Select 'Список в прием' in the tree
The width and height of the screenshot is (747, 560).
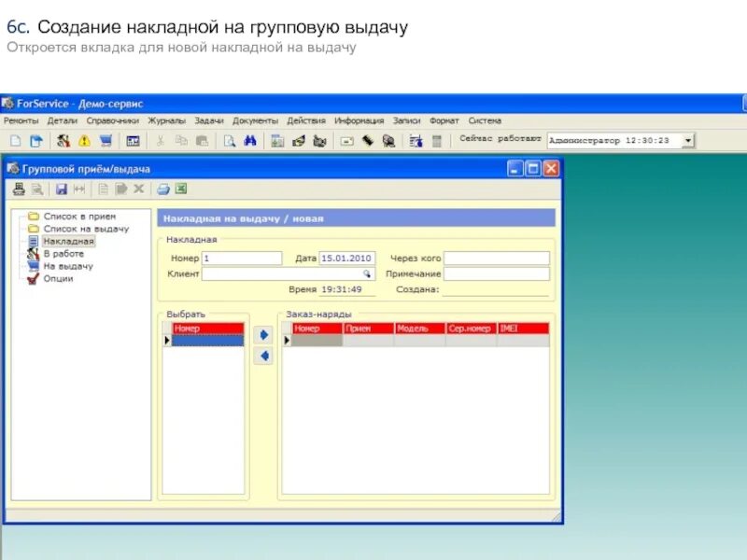(79, 217)
